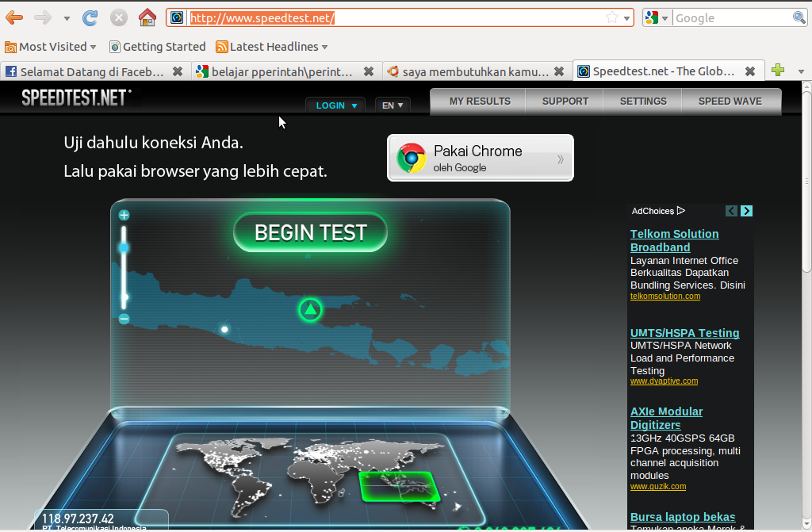This screenshot has width=812, height=532.
Task: Click the magnifier search icon
Action: [x=799, y=17]
